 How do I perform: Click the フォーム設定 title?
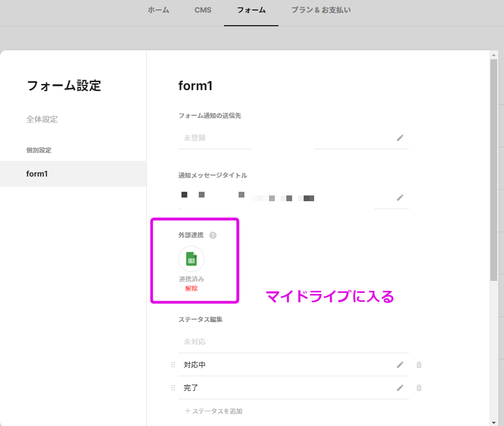63,86
